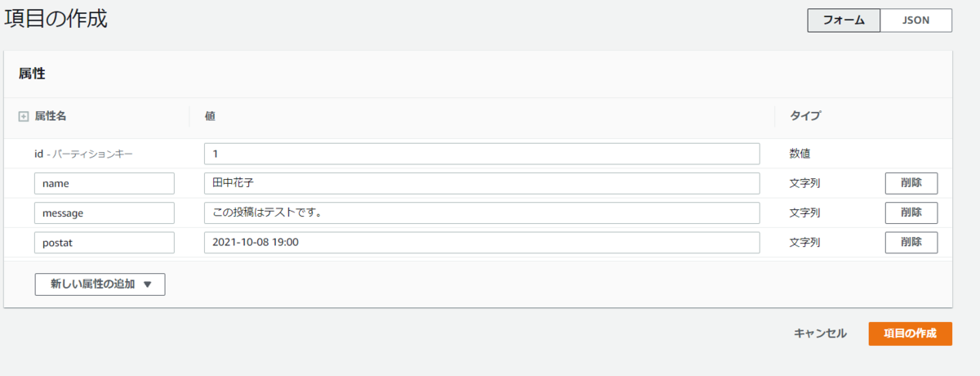The image size is (980, 376).
Task: Delete the postat attribute row
Action: 911,243
